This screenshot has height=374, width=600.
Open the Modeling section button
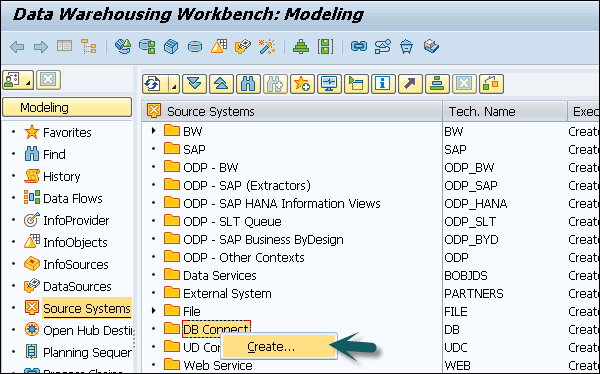[67, 107]
